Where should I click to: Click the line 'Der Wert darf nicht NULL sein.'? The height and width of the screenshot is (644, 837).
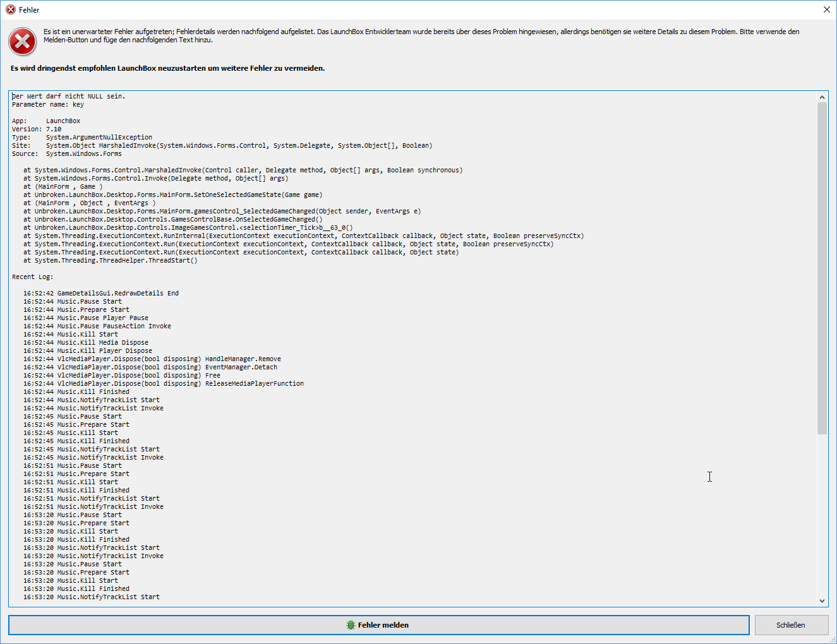69,97
